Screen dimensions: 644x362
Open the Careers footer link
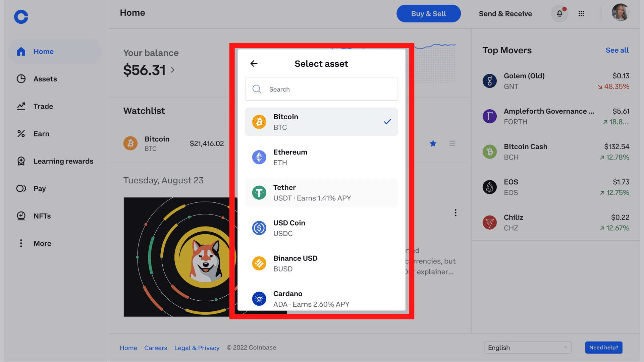156,348
